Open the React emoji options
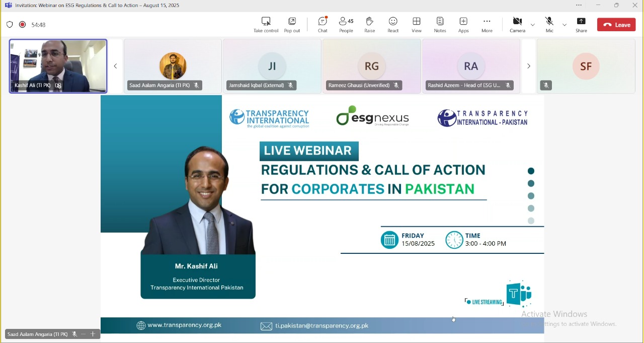This screenshot has height=343, width=644. coord(393,24)
